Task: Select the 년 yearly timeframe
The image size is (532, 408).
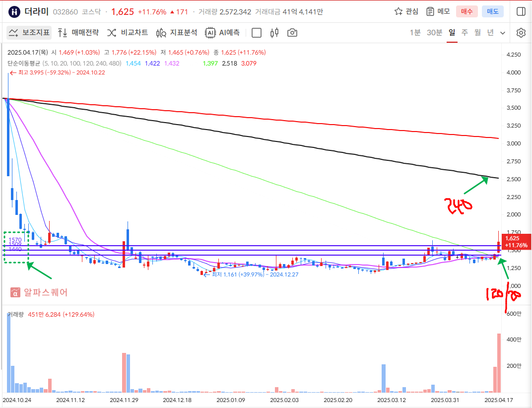Action: (x=490, y=33)
